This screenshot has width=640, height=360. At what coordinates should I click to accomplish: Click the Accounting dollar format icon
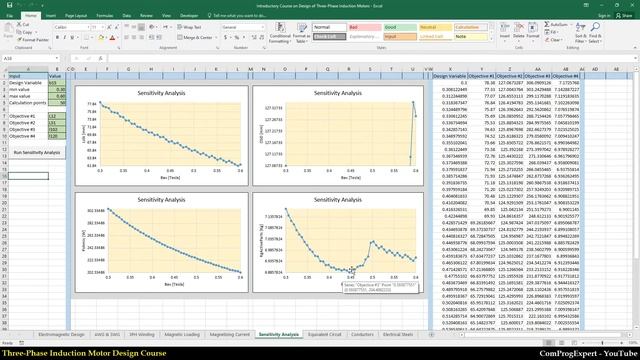(x=225, y=38)
